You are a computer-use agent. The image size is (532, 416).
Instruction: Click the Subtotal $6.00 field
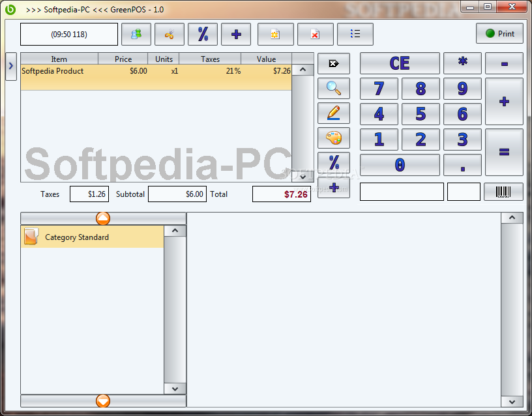click(x=177, y=194)
